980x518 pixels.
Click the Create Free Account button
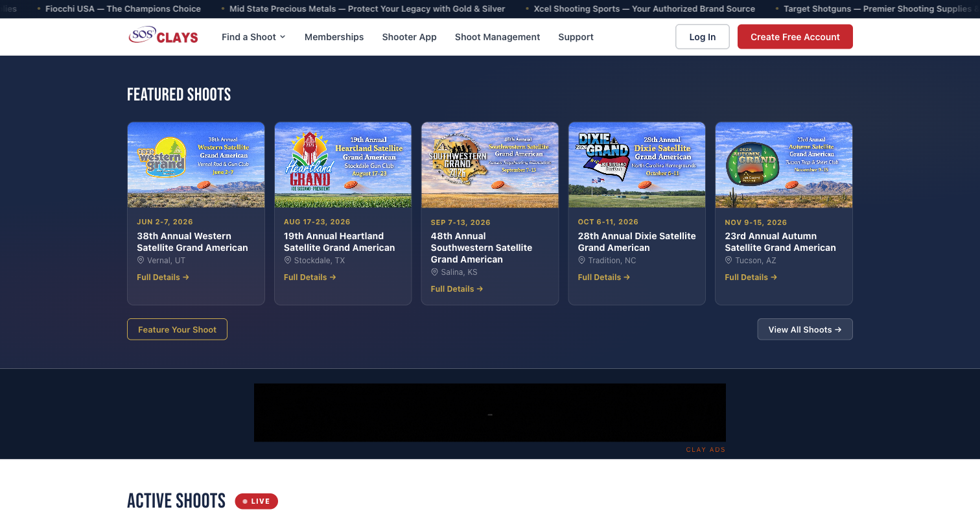click(795, 36)
